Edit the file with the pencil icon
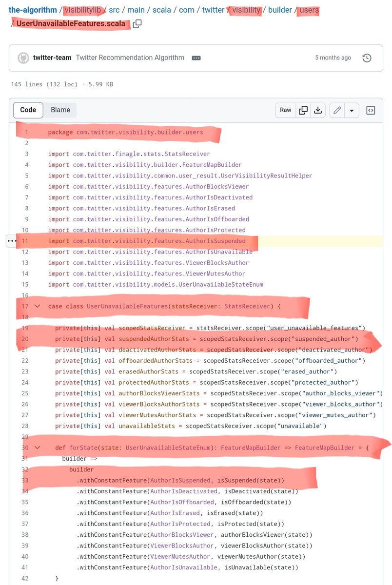The image size is (392, 585). coord(337,110)
